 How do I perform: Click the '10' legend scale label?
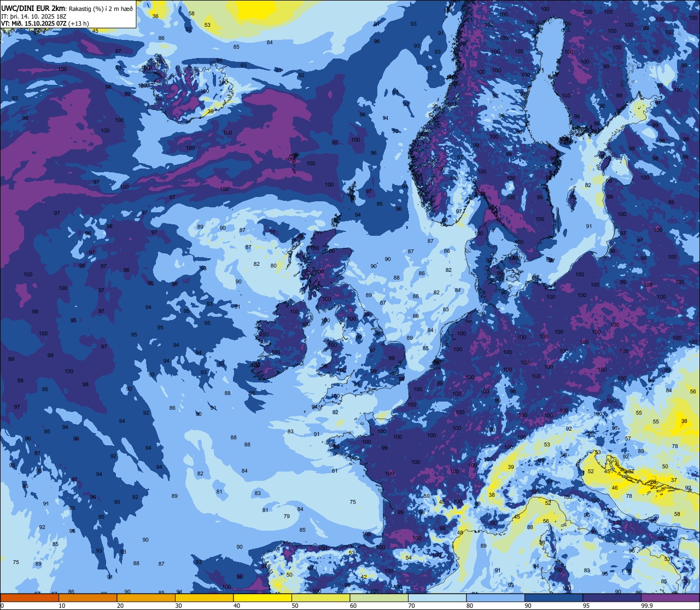(62, 606)
